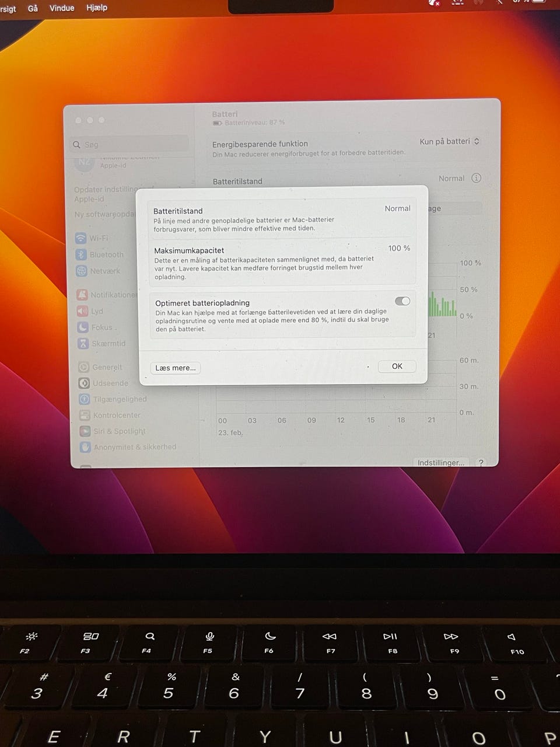Open the Kun på batteri dropdown
This screenshot has width=560, height=747.
click(x=449, y=141)
